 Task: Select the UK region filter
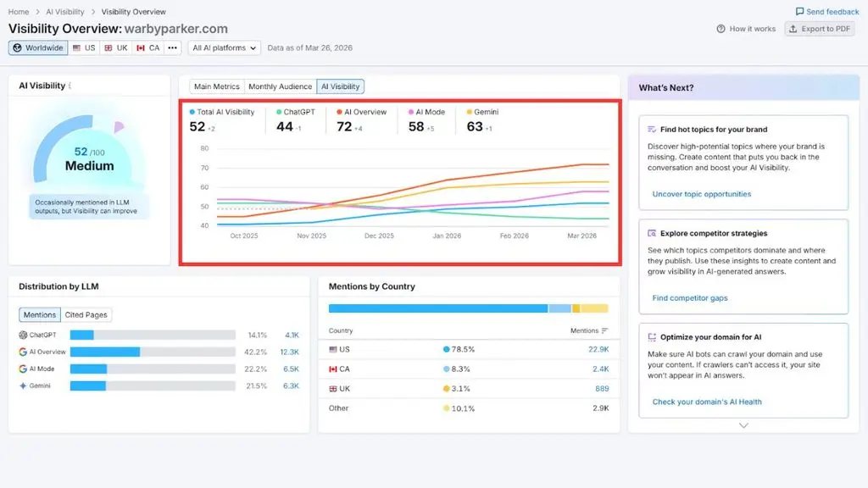tap(116, 48)
